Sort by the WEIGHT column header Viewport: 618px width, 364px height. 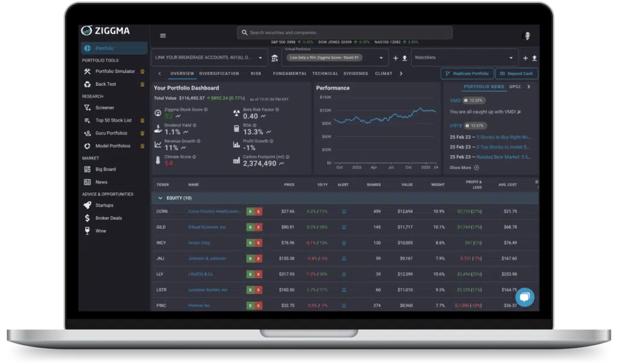pyautogui.click(x=438, y=185)
